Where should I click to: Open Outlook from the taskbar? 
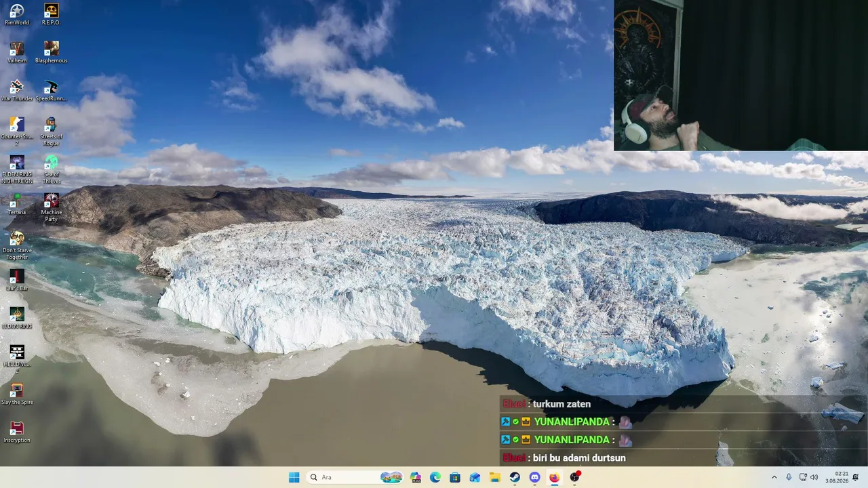coord(475,477)
